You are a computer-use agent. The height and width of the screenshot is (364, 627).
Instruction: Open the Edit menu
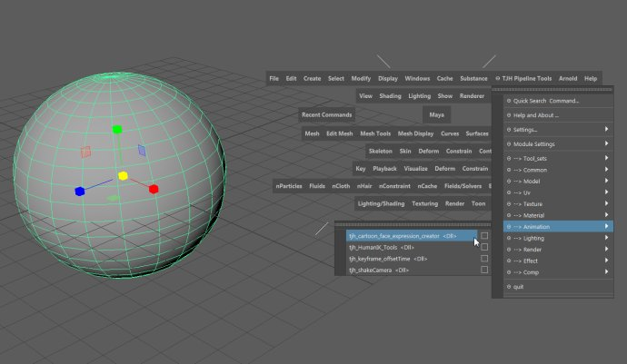point(291,79)
